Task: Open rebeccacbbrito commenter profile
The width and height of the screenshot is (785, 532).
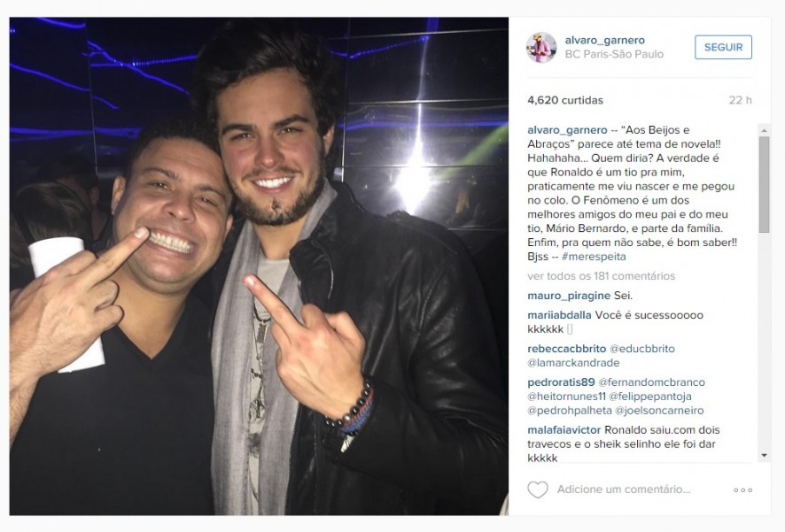Action: tap(567, 349)
